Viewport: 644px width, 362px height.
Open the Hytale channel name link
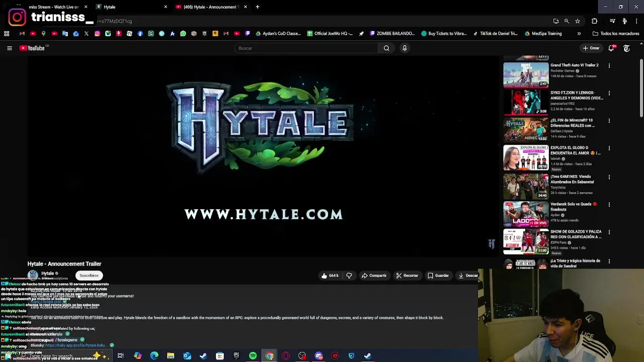pyautogui.click(x=47, y=274)
